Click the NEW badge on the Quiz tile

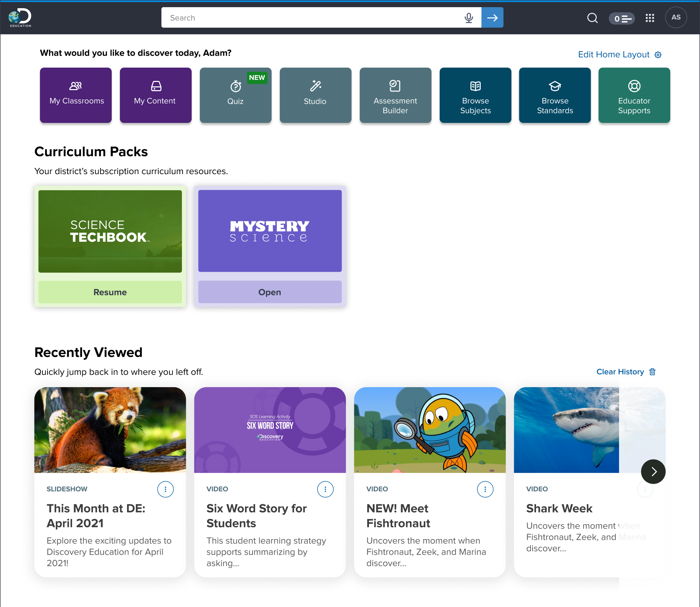pyautogui.click(x=257, y=77)
